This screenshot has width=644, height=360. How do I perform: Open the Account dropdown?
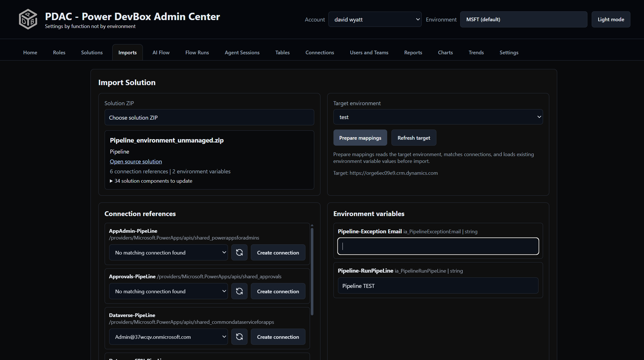coord(375,19)
